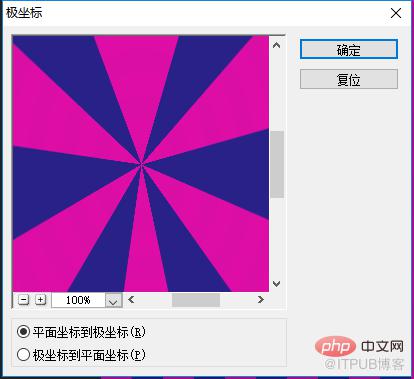Click the 复位 reset button
Viewport: 414px width, 379px height.
click(349, 79)
